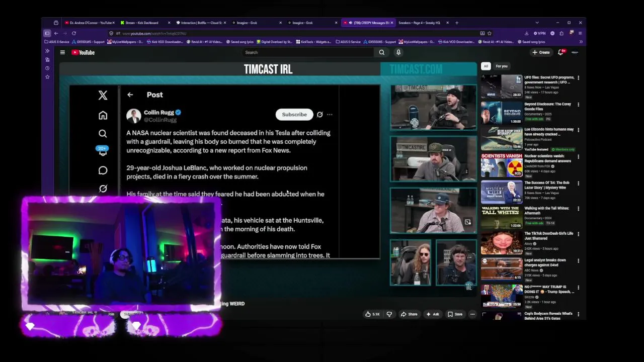Click Legal analyst breaks down charges title
Viewport: 644px width, 362px height.
coord(545,262)
